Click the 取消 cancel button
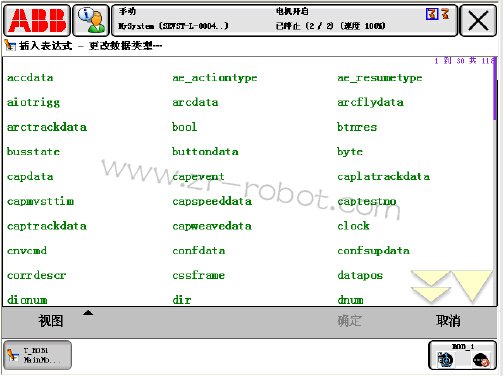The image size is (503, 376). (448, 321)
